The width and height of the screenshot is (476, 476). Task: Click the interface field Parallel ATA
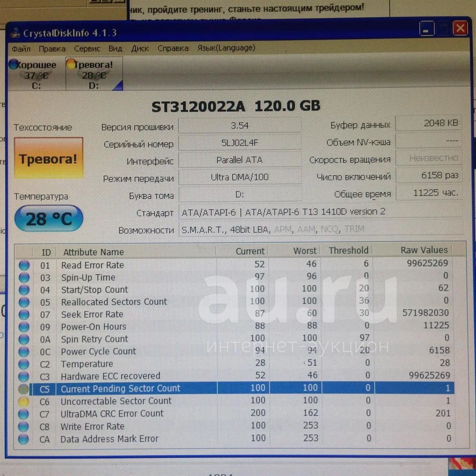(239, 160)
